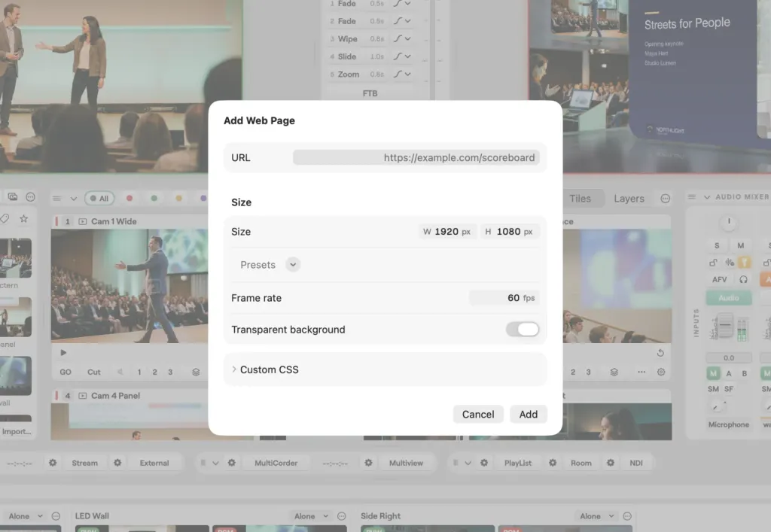Select layer 2 on Cam 1 Wide

pos(154,372)
